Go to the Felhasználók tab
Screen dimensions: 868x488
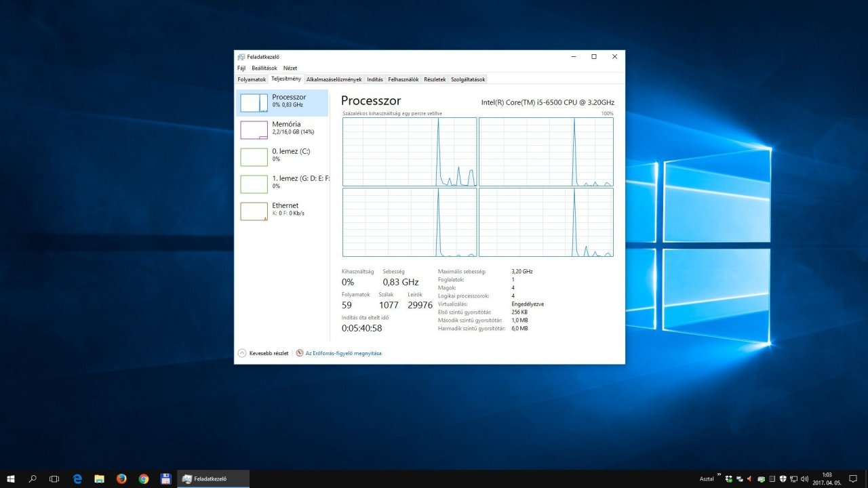[x=403, y=79]
